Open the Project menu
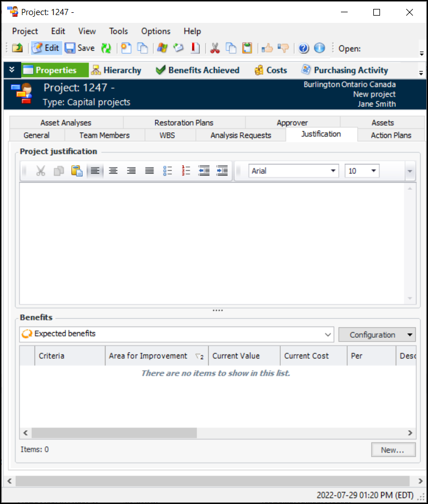 [x=25, y=31]
